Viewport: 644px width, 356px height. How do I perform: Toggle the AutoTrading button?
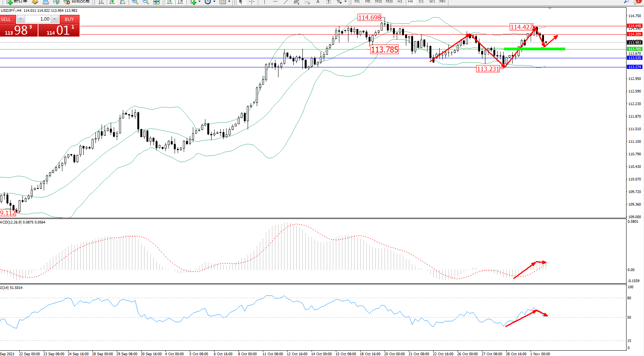tap(77, 2)
